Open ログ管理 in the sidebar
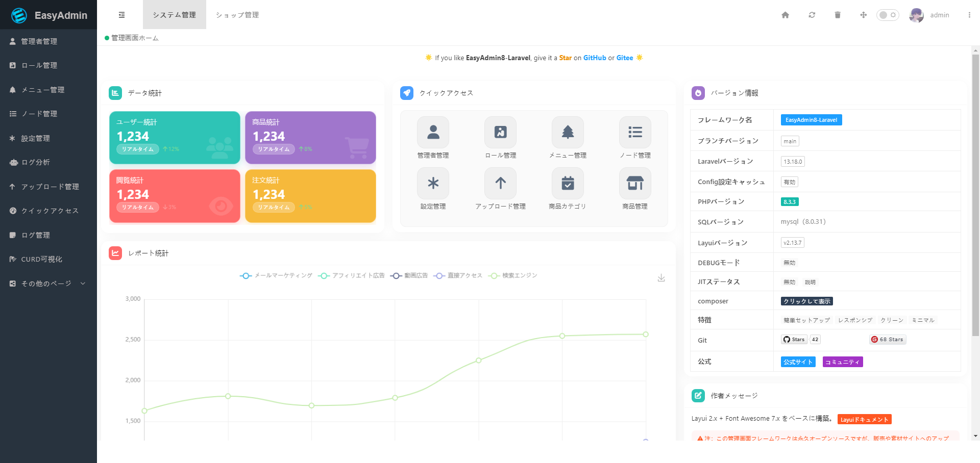 point(48,235)
